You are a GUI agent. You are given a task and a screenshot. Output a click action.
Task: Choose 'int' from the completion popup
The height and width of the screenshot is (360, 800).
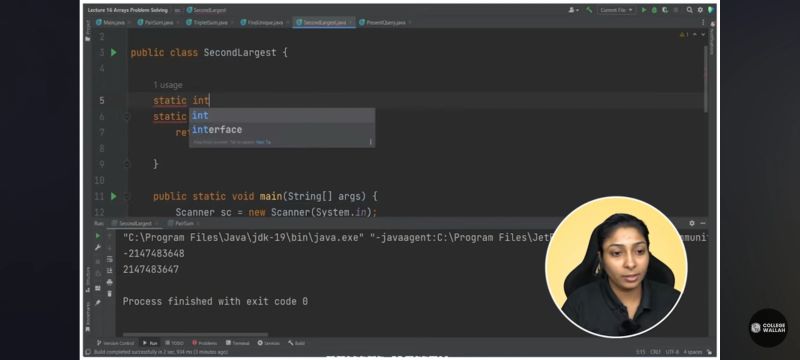pyautogui.click(x=282, y=116)
